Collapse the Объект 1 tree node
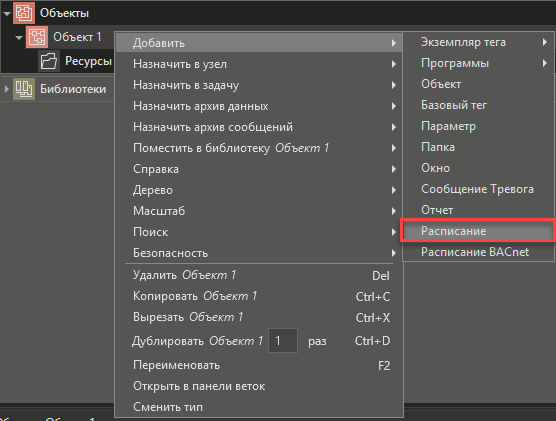 click(19, 37)
